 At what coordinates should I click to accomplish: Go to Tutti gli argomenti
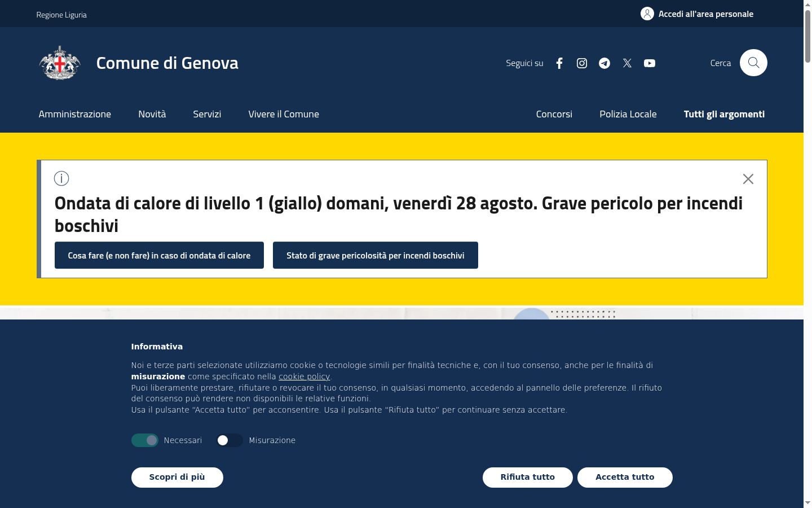[725, 114]
